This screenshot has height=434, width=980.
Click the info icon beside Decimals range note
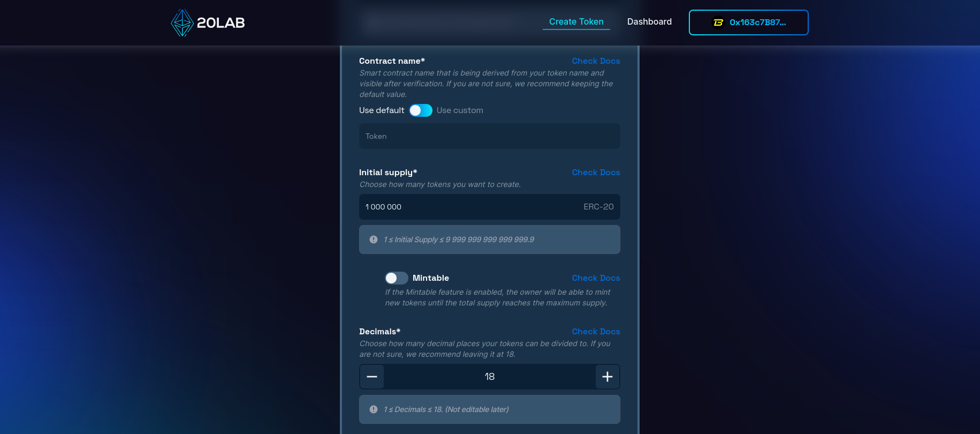tap(374, 409)
